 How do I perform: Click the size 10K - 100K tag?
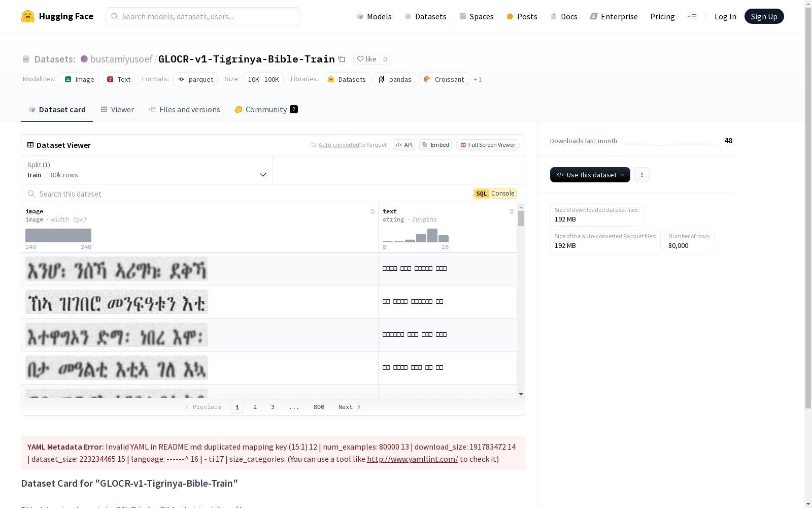tap(263, 79)
